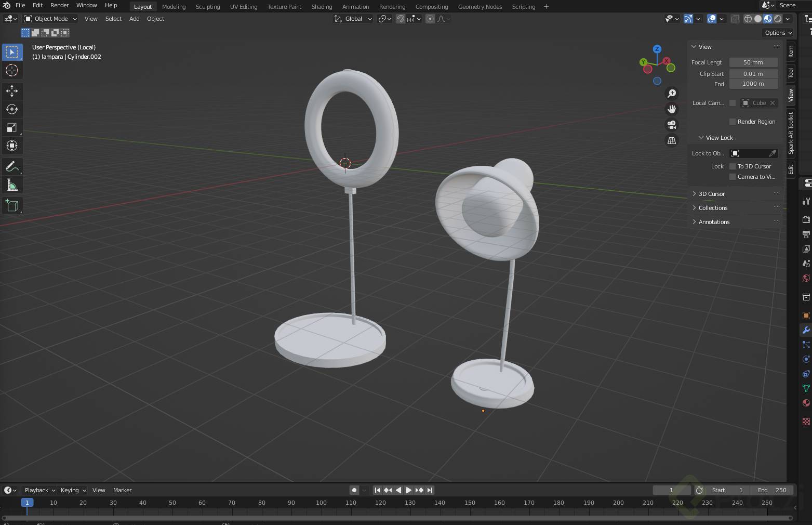Select the Move tool in toolbar
Viewport: 812px width, 525px height.
(x=11, y=91)
